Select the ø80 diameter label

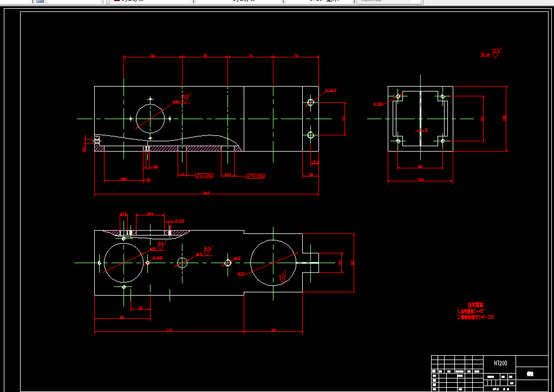pos(153,249)
